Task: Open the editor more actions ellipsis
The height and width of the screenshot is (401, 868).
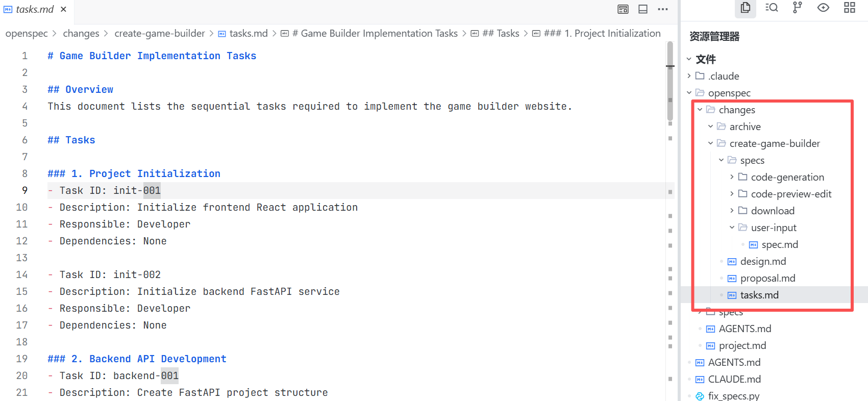Action: (x=663, y=9)
